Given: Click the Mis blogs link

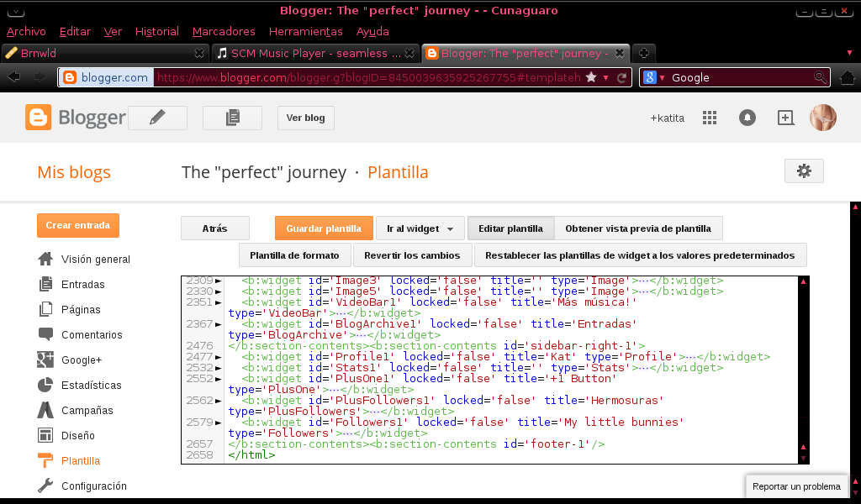Looking at the screenshot, I should point(74,171).
